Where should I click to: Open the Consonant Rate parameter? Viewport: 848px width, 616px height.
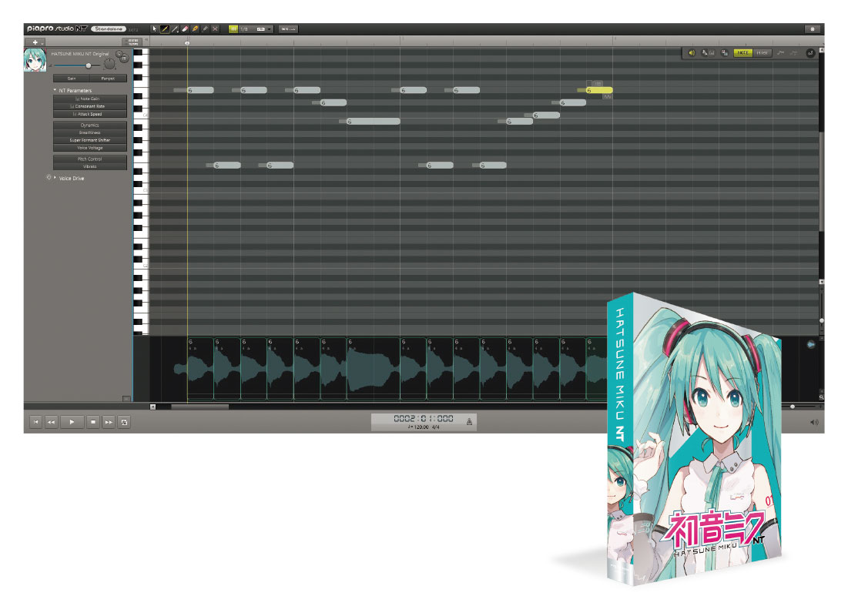[90, 106]
